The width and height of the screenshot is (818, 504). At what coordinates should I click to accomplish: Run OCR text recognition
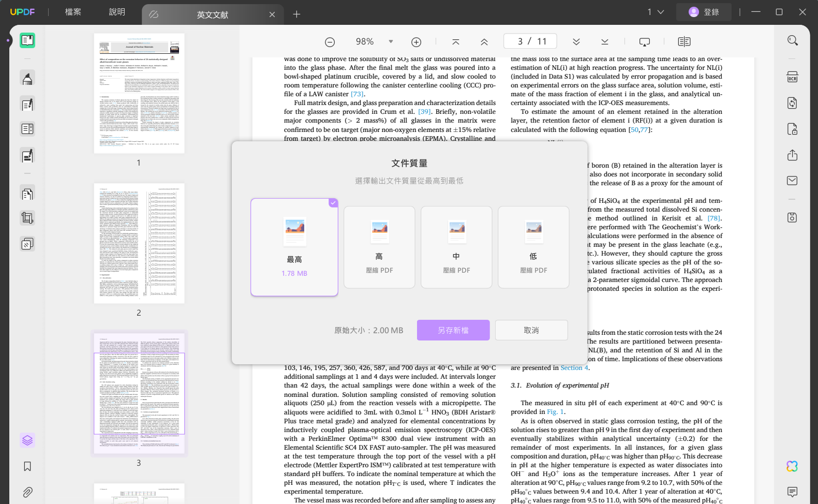point(792,77)
